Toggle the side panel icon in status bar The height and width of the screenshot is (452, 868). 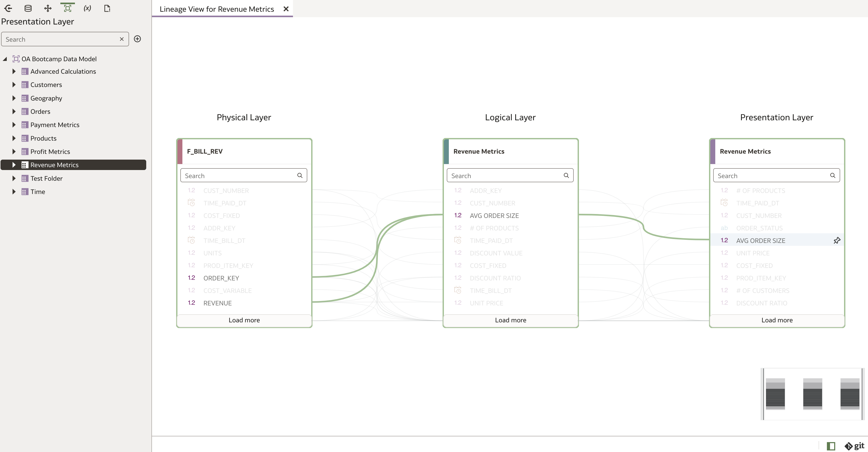tap(831, 446)
